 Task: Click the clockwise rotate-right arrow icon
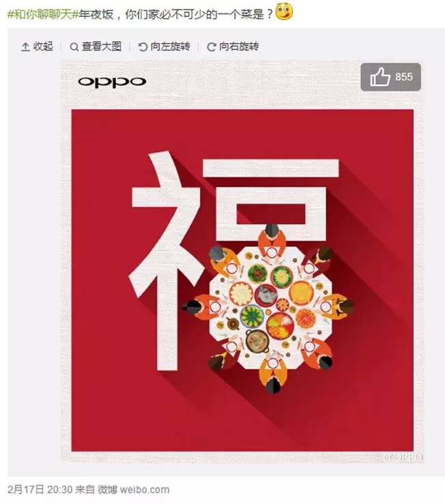coord(211,47)
